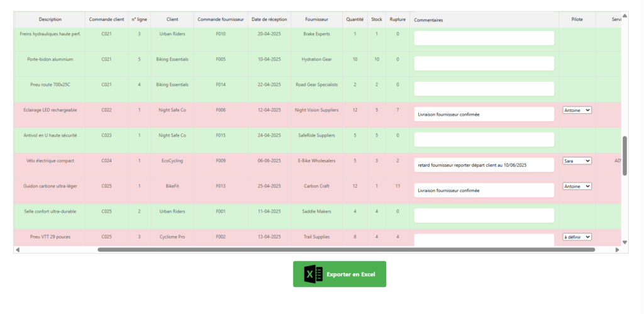Edit the 'retard fournisseur reporter' comment field
Viewport: 644px width, 314px height.
pyautogui.click(x=484, y=165)
